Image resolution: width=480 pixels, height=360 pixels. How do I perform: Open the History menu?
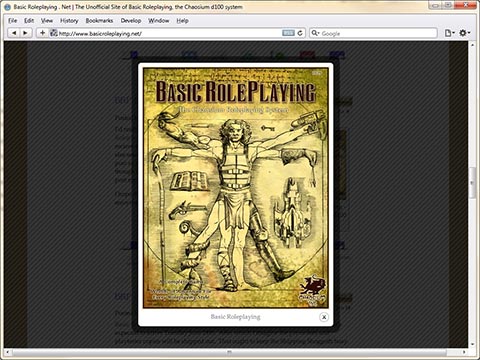[69, 21]
